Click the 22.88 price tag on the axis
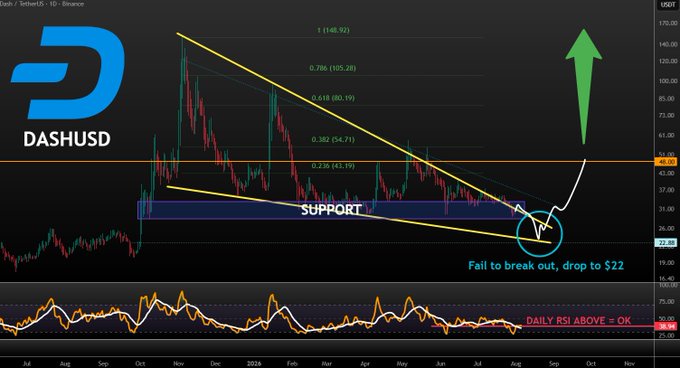This screenshot has width=680, height=368. pos(667,243)
